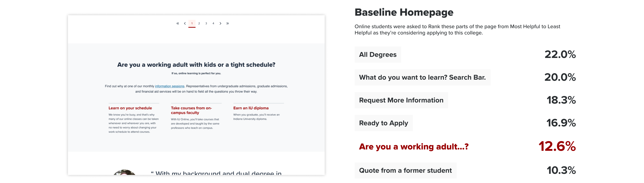Select the All Degrees ranking label
644x183 pixels.
377,55
